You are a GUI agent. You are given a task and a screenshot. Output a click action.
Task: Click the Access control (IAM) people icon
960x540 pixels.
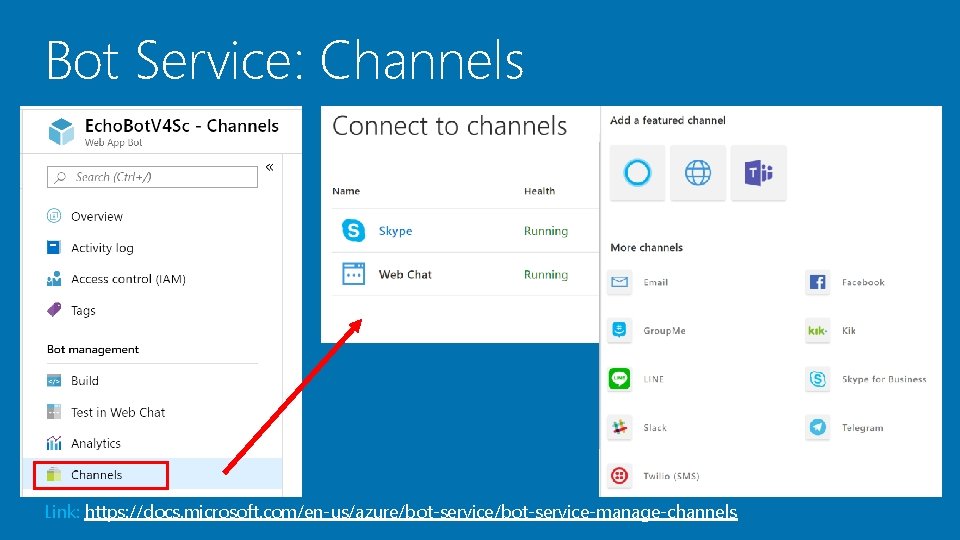pos(54,279)
